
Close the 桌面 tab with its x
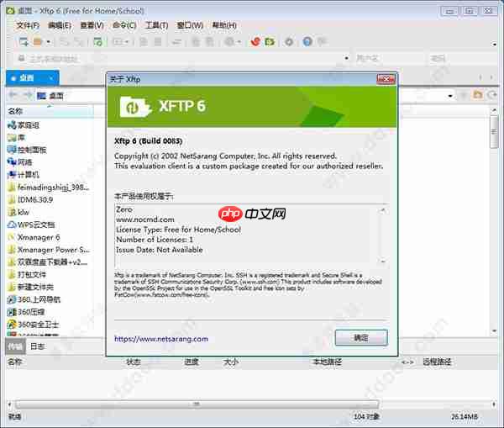click(x=50, y=78)
